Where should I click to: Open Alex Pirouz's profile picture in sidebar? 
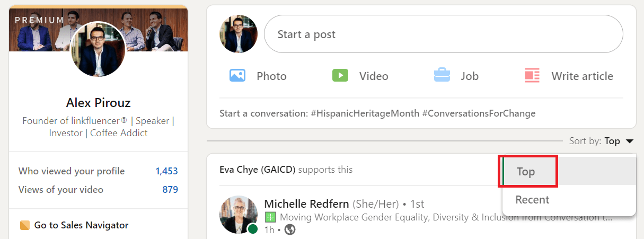pyautogui.click(x=98, y=49)
